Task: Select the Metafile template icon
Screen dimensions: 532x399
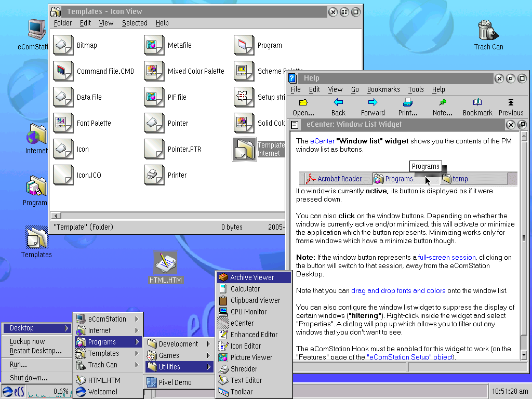Action: pos(154,45)
